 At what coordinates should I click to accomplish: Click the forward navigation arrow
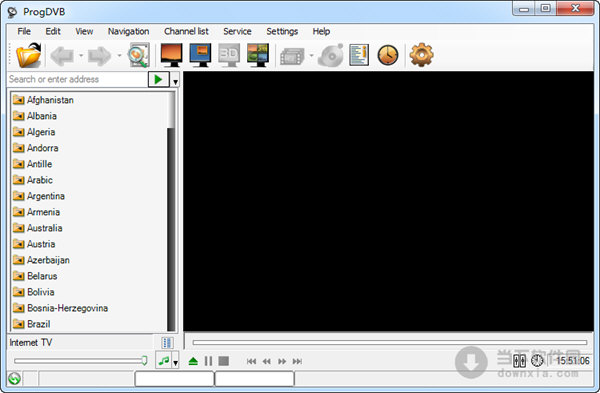click(99, 56)
